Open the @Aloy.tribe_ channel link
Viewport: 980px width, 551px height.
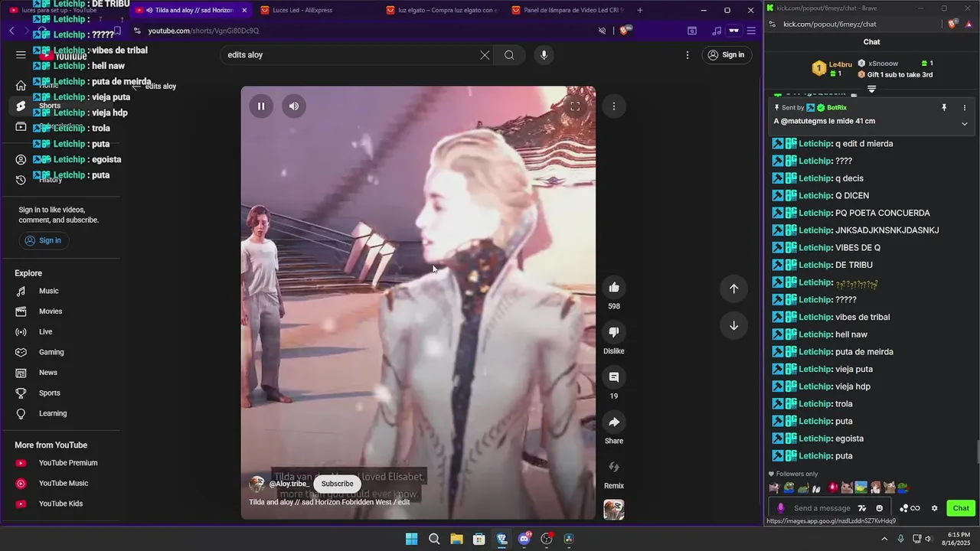(289, 484)
